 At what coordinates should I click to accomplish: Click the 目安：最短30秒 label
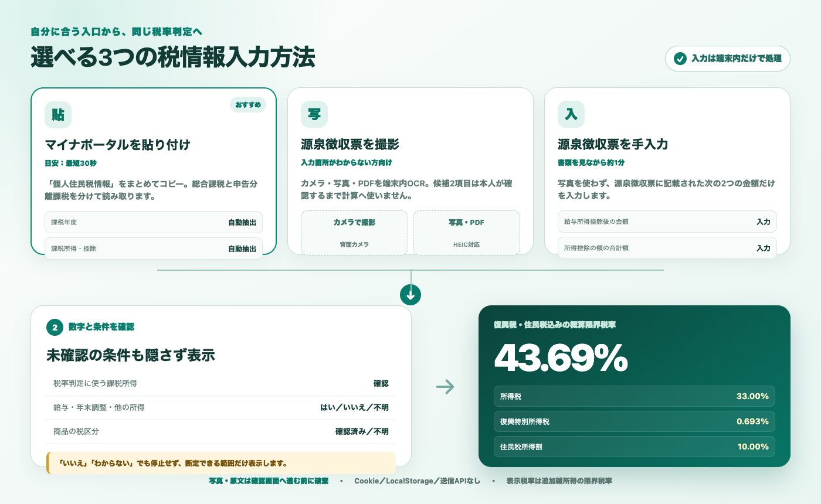71,162
